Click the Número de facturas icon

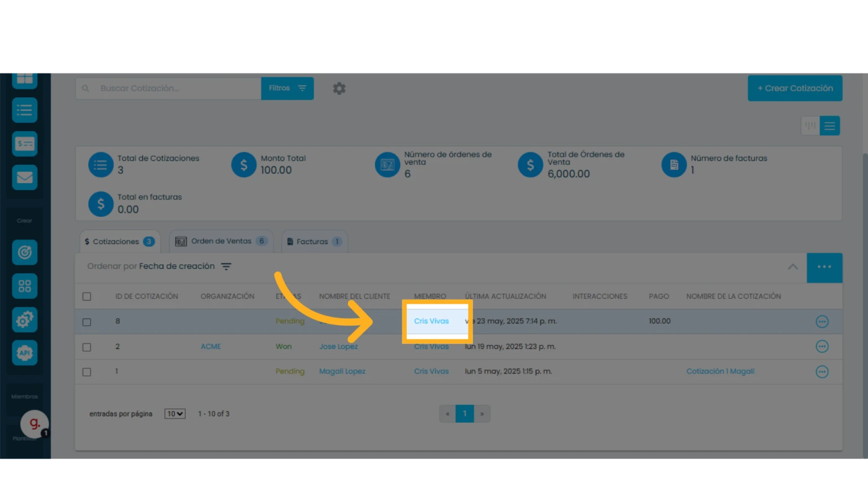tap(674, 165)
